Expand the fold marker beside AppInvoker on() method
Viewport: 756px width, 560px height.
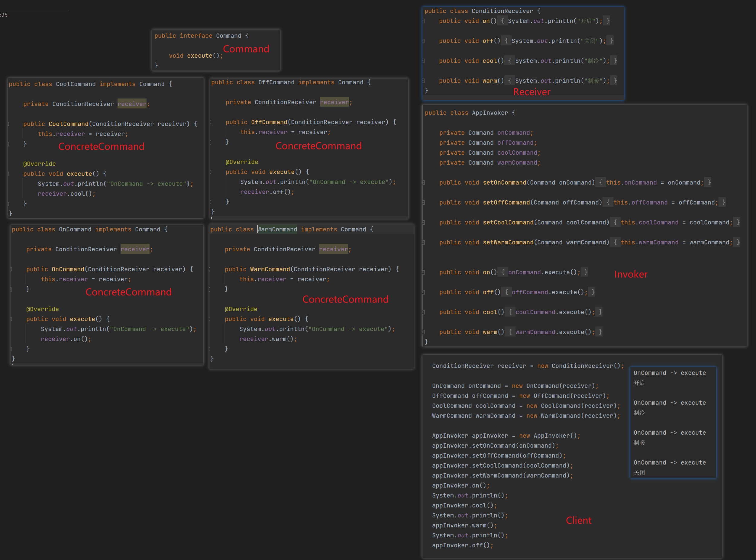pos(423,272)
